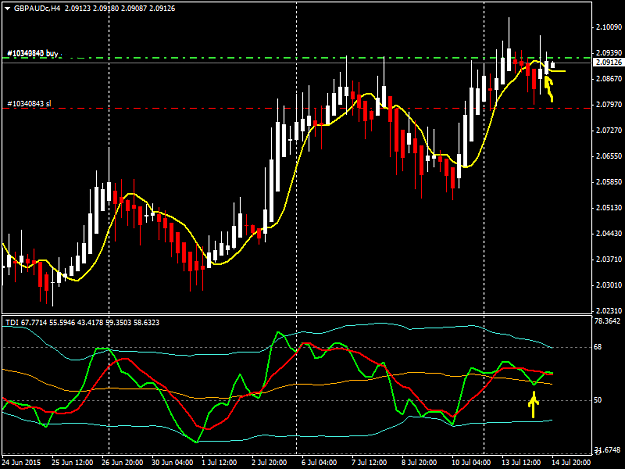The width and height of the screenshot is (625, 469).
Task: Click the current price tag 2.09126
Action: (x=608, y=63)
